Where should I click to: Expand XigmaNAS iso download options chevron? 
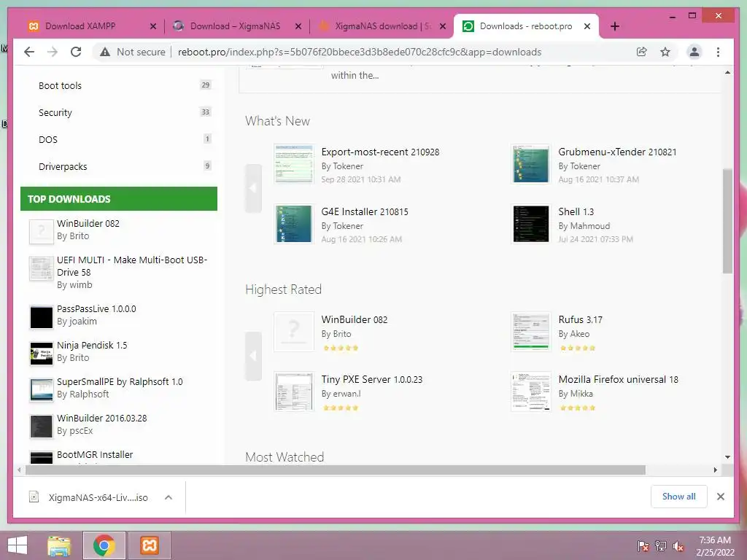point(169,497)
